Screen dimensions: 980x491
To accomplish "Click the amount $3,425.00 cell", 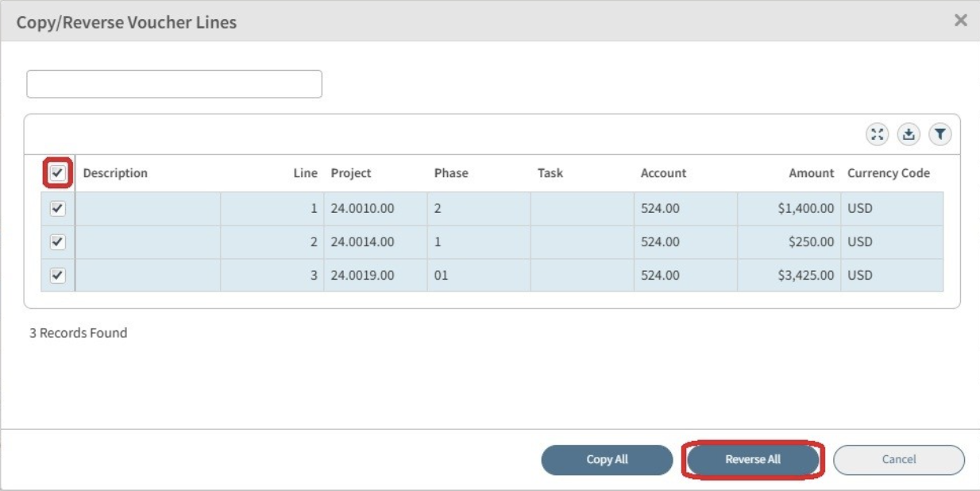I will (789, 275).
